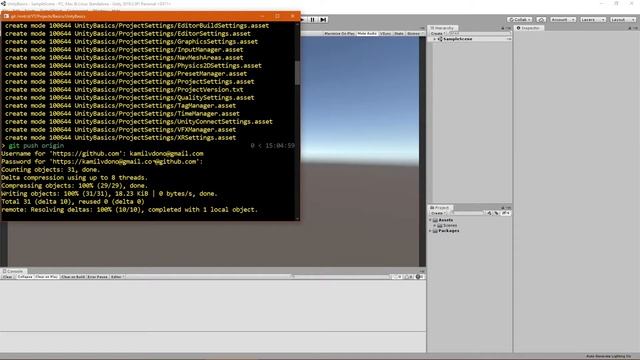Open SampleScene options menu icon
This screenshot has height=360, width=640.
[x=509, y=39]
